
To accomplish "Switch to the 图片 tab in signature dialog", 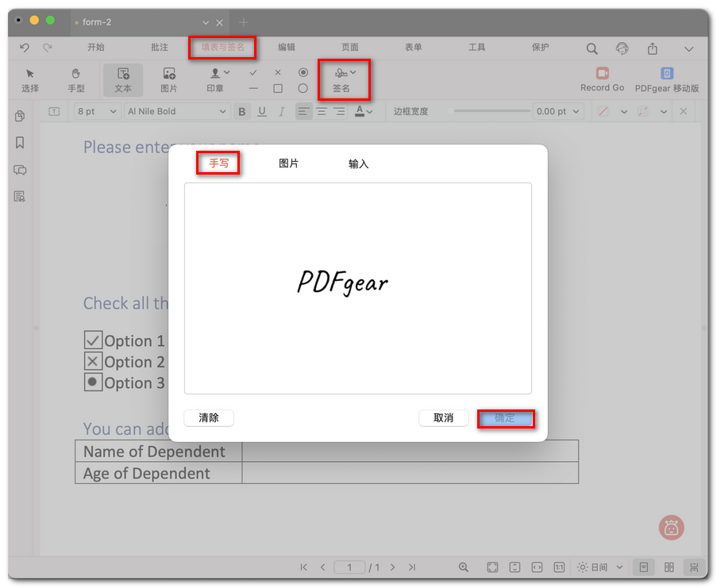I will (289, 163).
